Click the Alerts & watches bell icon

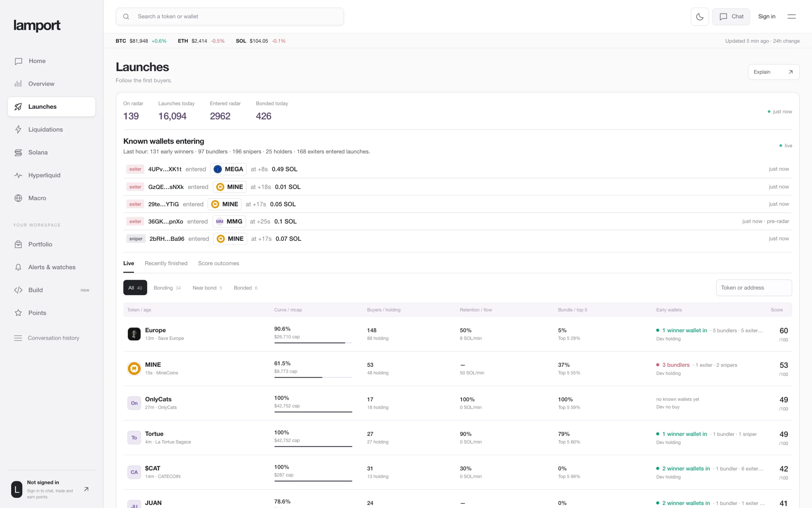pos(18,267)
